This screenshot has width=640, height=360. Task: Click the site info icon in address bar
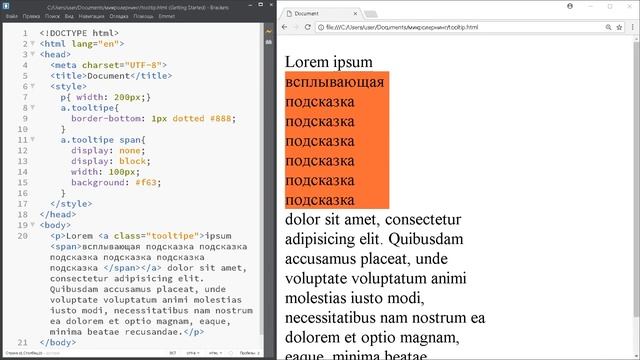pos(321,27)
